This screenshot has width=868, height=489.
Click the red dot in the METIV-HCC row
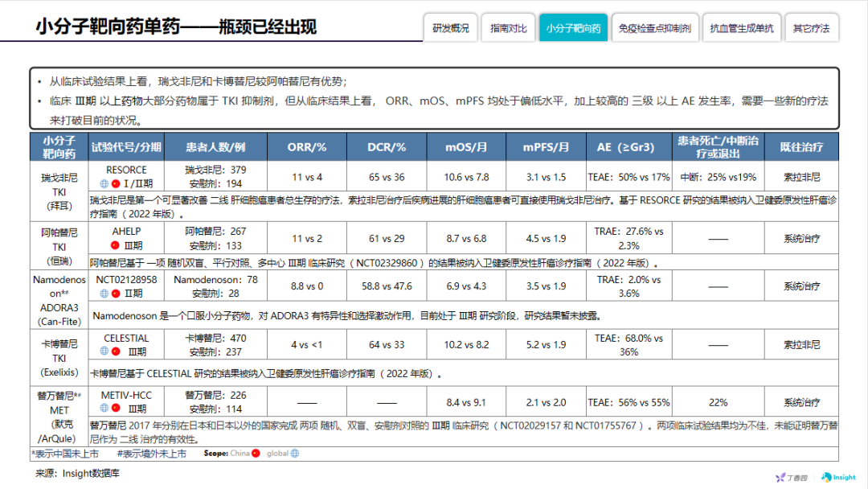(116, 408)
